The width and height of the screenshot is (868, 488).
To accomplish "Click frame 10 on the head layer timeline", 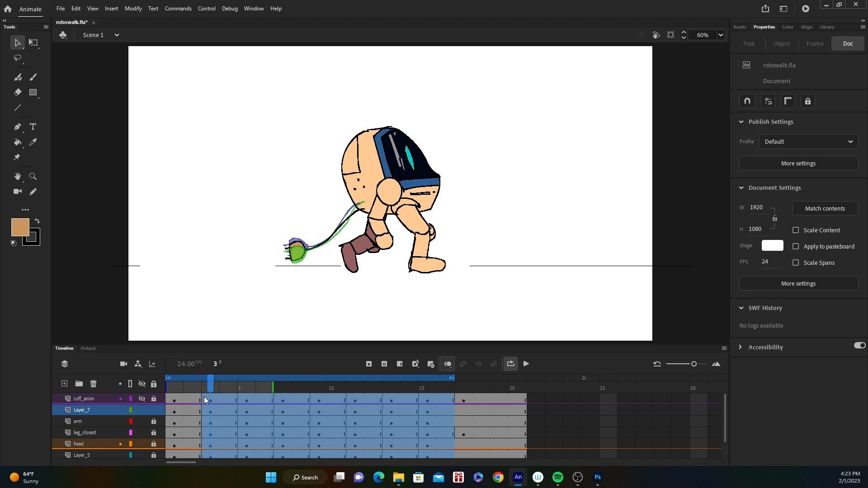I will tap(331, 444).
